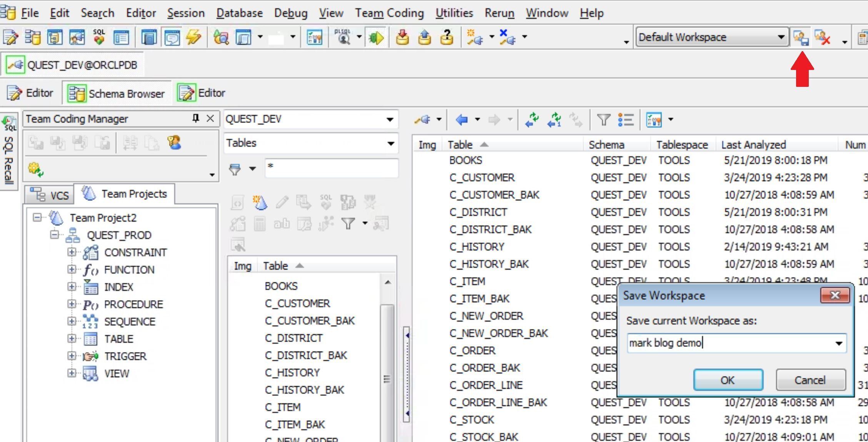Select C_HISTORY_BAK in the left table list
This screenshot has width=868, height=442.
304,390
